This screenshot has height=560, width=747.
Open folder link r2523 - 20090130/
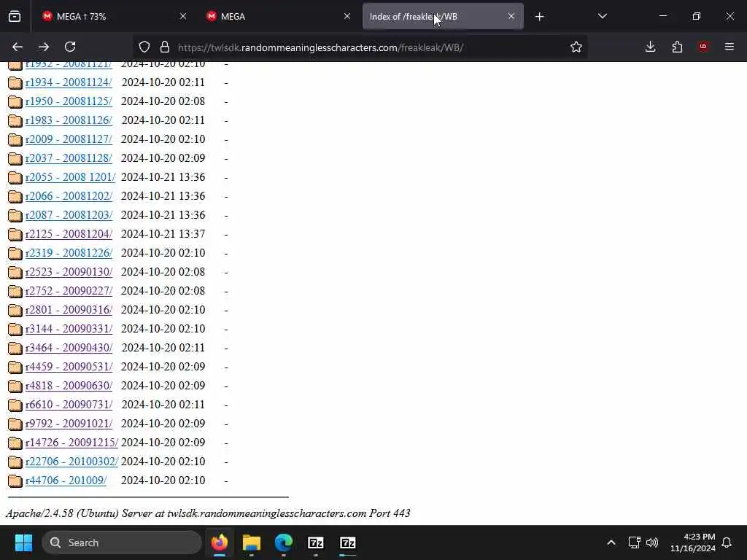[69, 272]
